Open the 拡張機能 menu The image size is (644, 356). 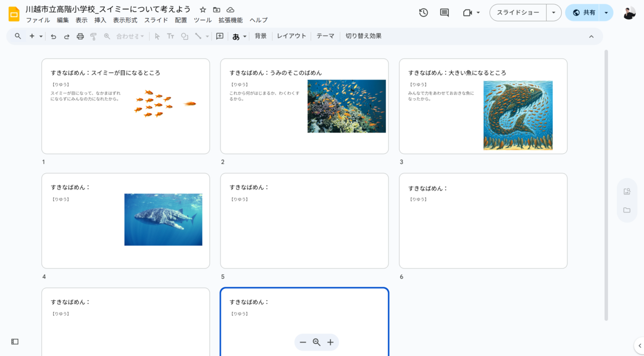230,20
